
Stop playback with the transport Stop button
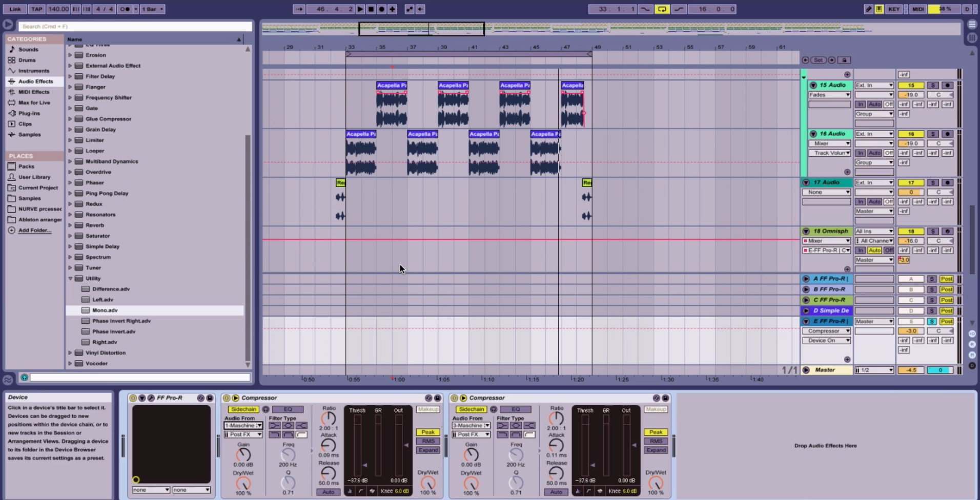371,9
